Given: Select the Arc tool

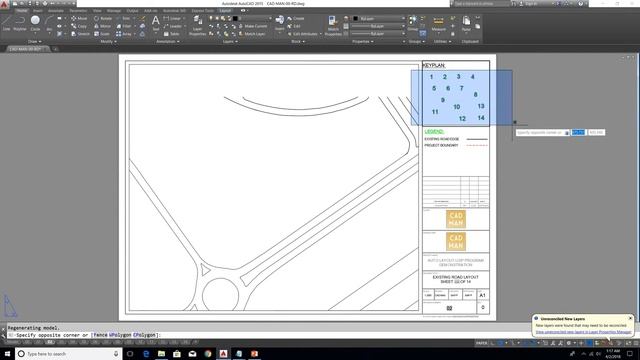Looking at the screenshot, I should coord(49,23).
